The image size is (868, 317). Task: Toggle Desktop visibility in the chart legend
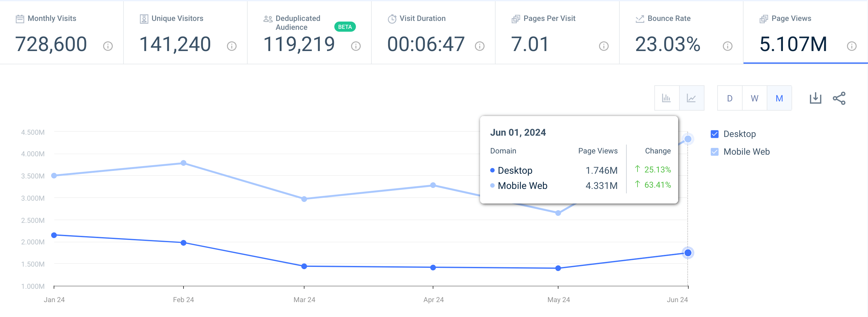coord(715,134)
